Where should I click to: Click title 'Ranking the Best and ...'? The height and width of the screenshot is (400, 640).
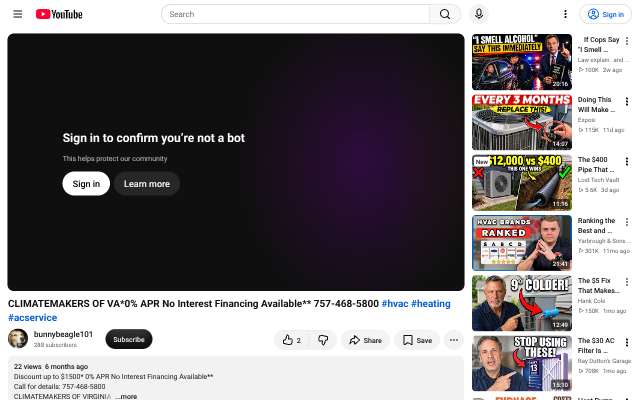596,225
